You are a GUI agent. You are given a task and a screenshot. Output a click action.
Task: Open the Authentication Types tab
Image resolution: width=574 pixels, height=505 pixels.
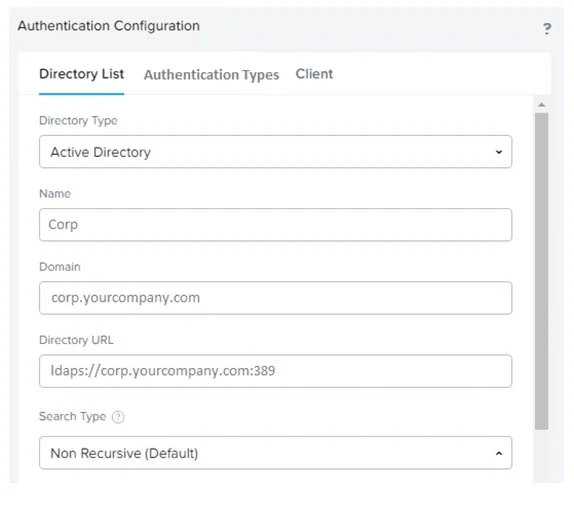211,75
